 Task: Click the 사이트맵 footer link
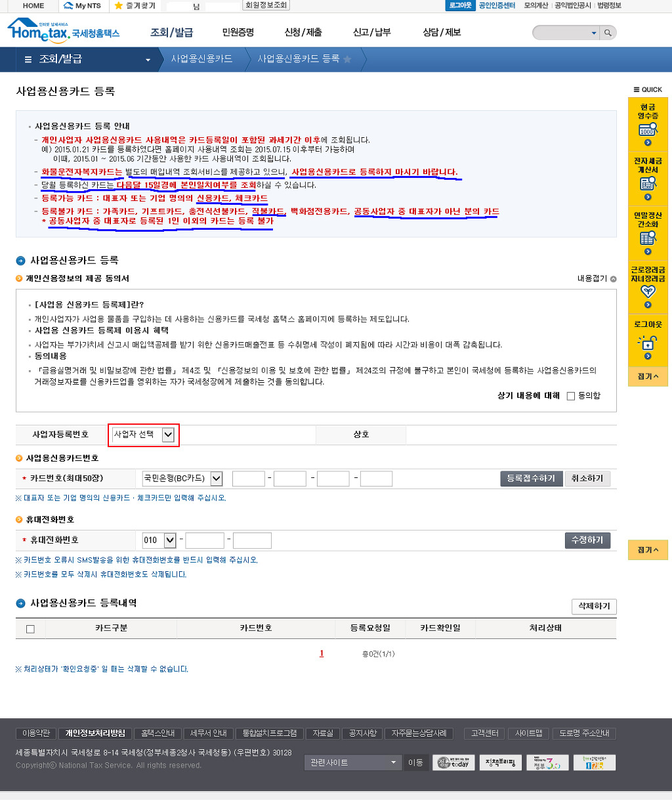point(529,733)
